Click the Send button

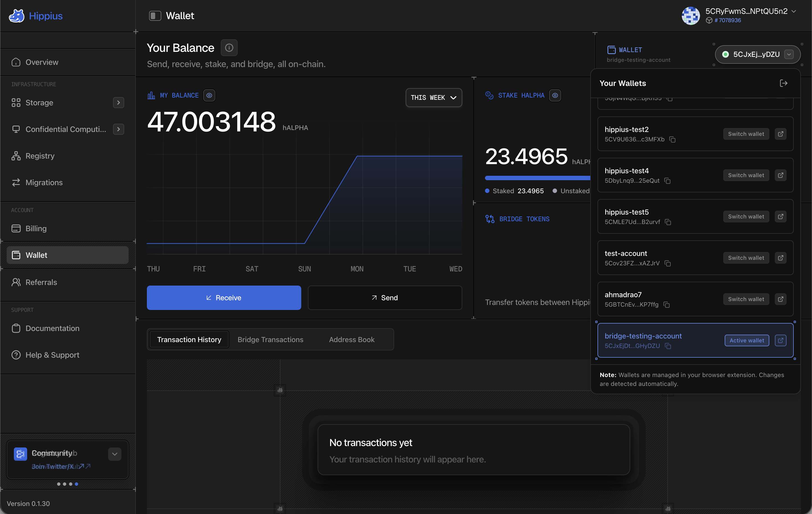point(385,298)
